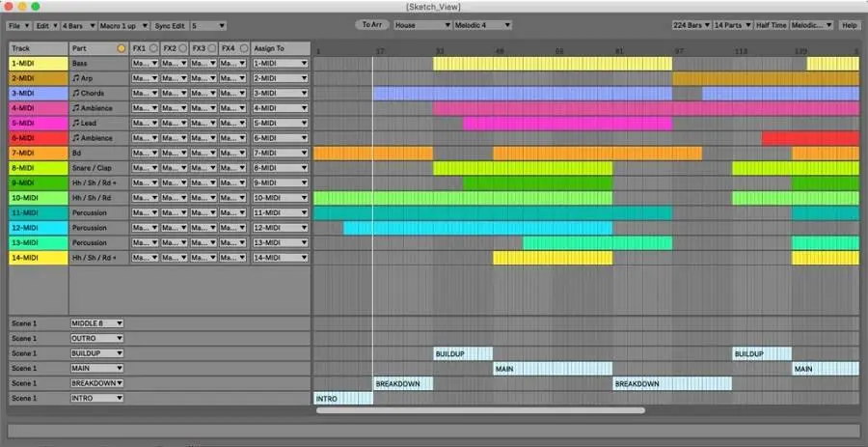Image resolution: width=868 pixels, height=447 pixels.
Task: Open the 4 Bars dropdown
Action: (79, 26)
